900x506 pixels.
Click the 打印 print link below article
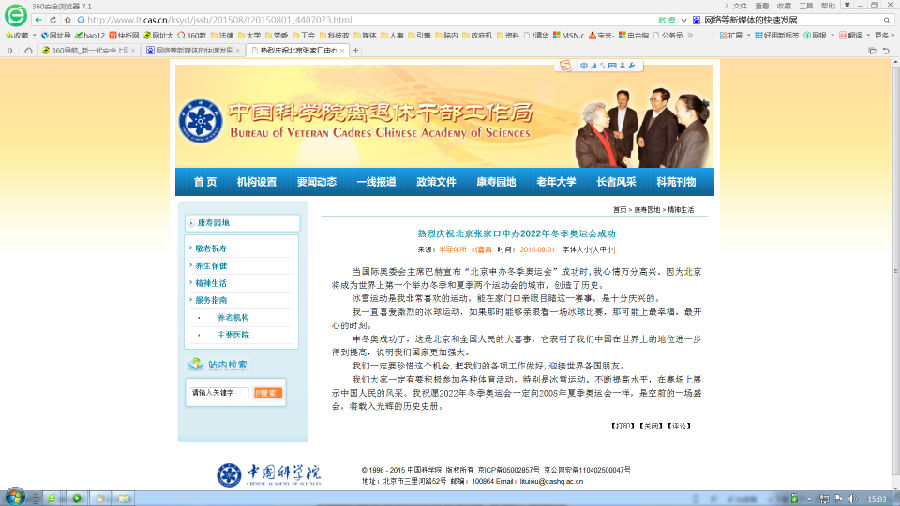point(622,426)
